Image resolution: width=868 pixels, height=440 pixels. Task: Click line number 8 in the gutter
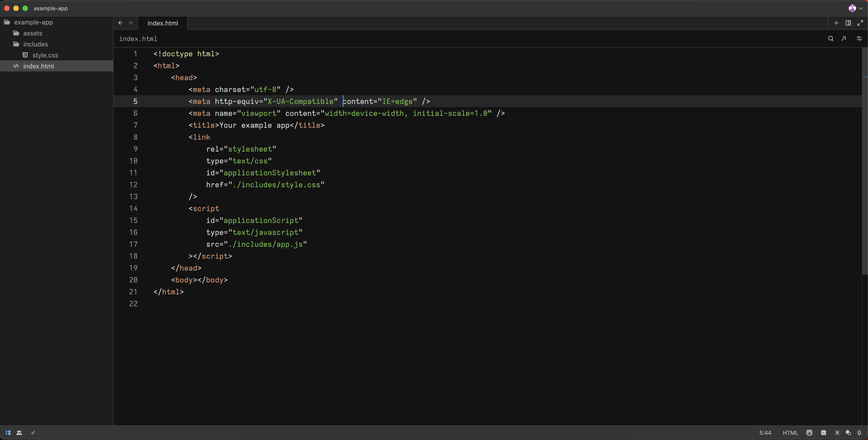point(135,137)
